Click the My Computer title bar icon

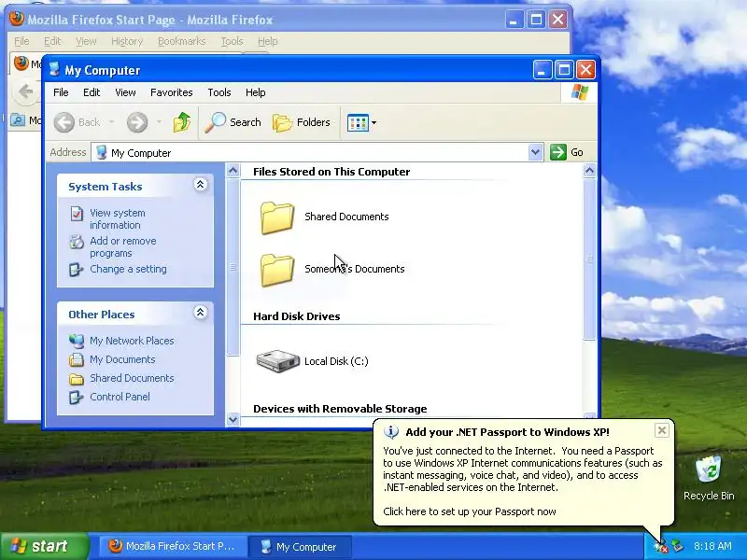(x=54, y=69)
